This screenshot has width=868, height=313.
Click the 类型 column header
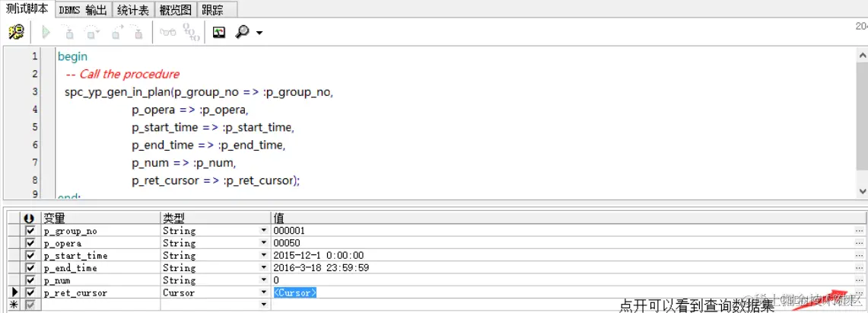215,219
